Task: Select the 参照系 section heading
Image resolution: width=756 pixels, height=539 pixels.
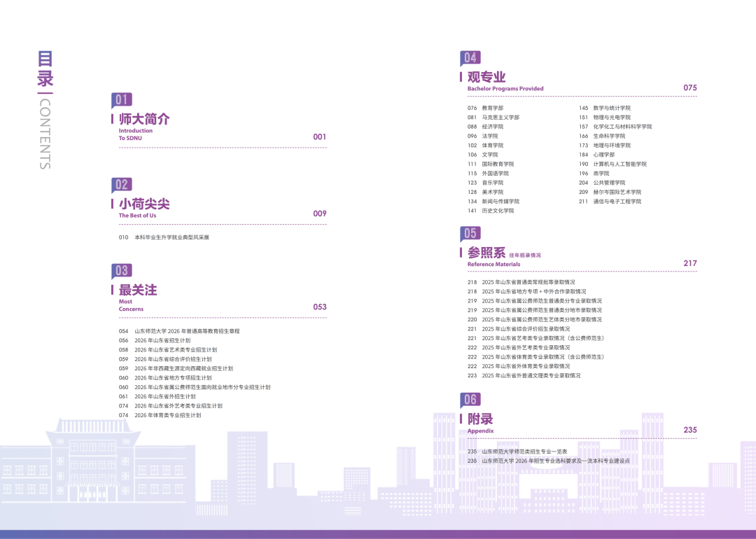Action: point(486,253)
